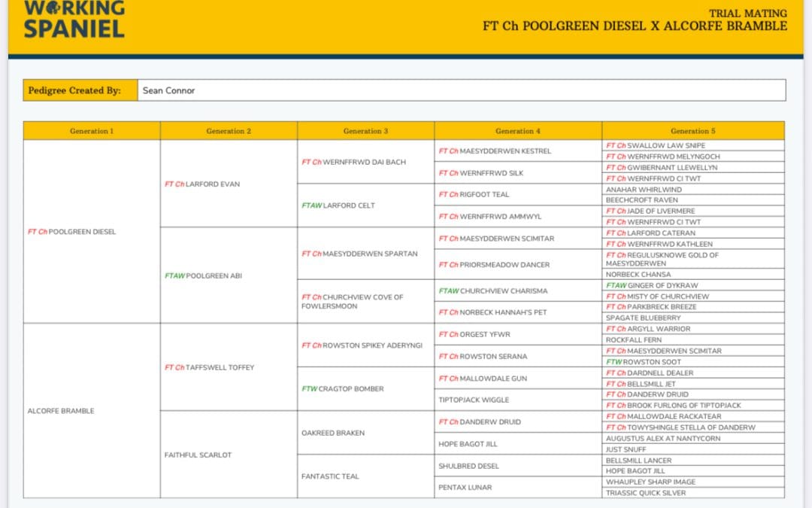Click the Triassic Quick Silver entry
The width and height of the screenshot is (812, 508).
646,493
